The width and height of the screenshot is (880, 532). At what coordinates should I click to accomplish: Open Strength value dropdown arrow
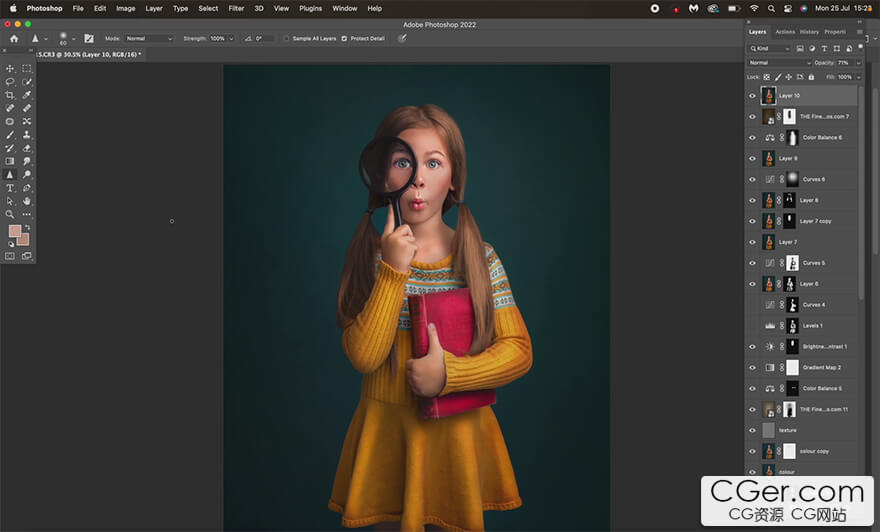click(231, 39)
